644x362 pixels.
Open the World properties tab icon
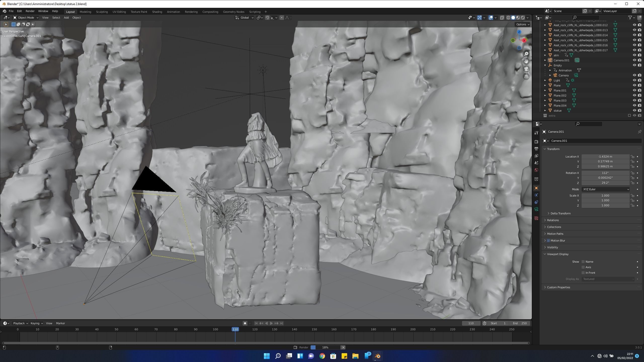[x=536, y=170]
